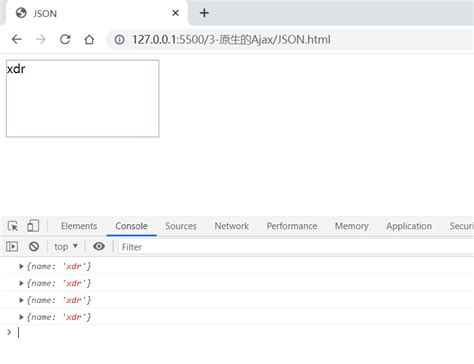
Task: Clear the console
Action: (34, 247)
